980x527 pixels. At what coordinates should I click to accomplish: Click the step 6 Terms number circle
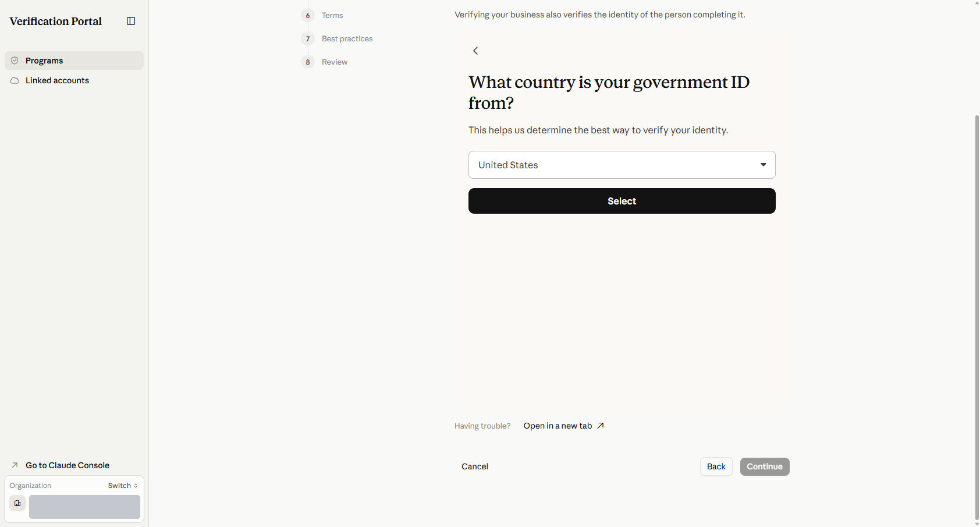pos(308,15)
